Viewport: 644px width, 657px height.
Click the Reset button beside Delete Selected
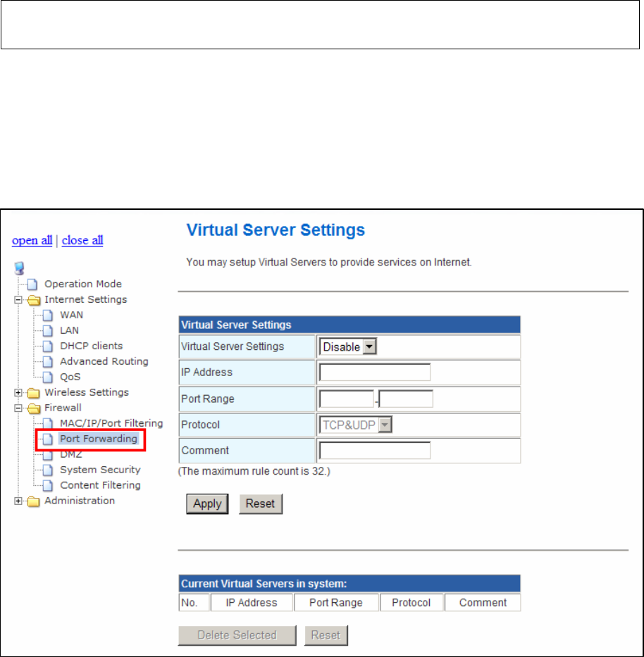326,635
